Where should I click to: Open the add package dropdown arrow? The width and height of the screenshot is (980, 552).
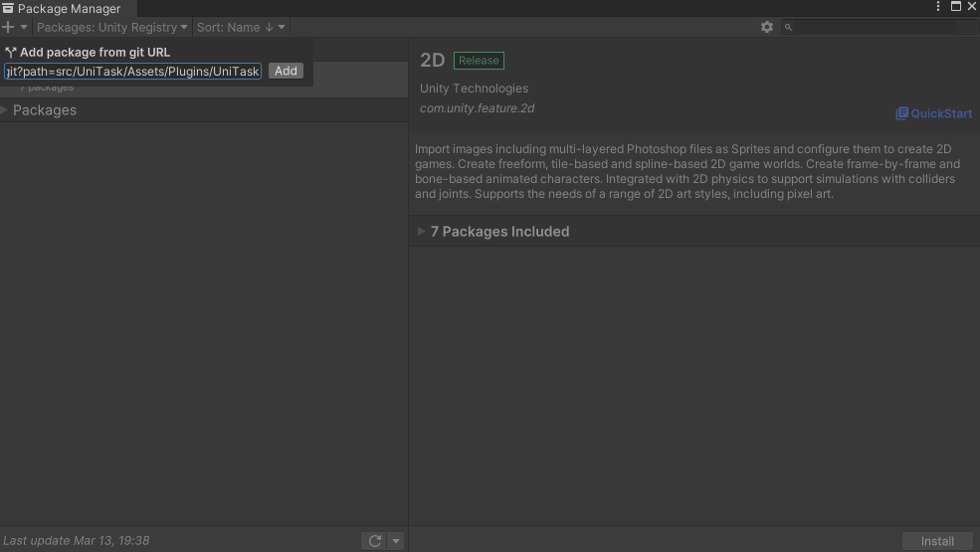point(24,27)
